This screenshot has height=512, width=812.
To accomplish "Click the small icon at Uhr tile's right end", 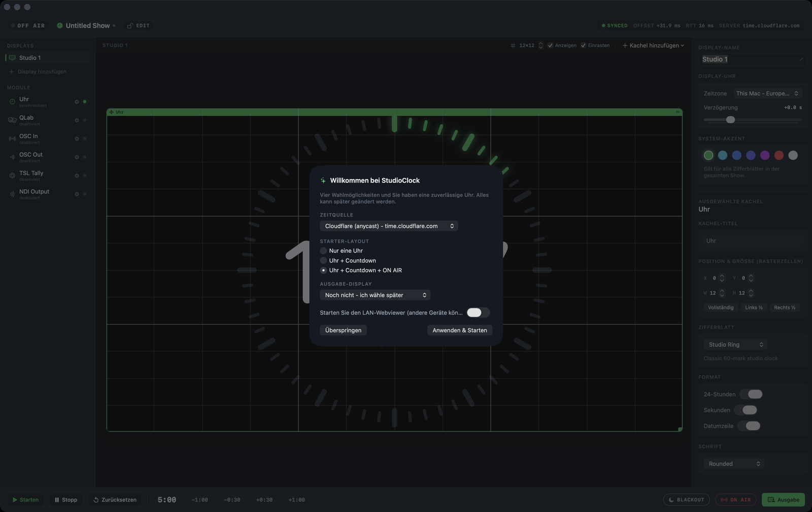I will 677,112.
